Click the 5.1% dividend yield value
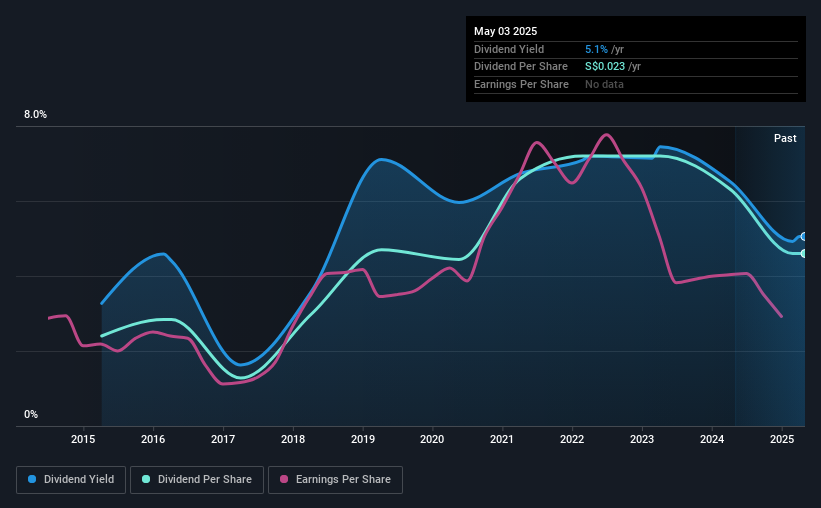This screenshot has width=821, height=508. tap(596, 49)
